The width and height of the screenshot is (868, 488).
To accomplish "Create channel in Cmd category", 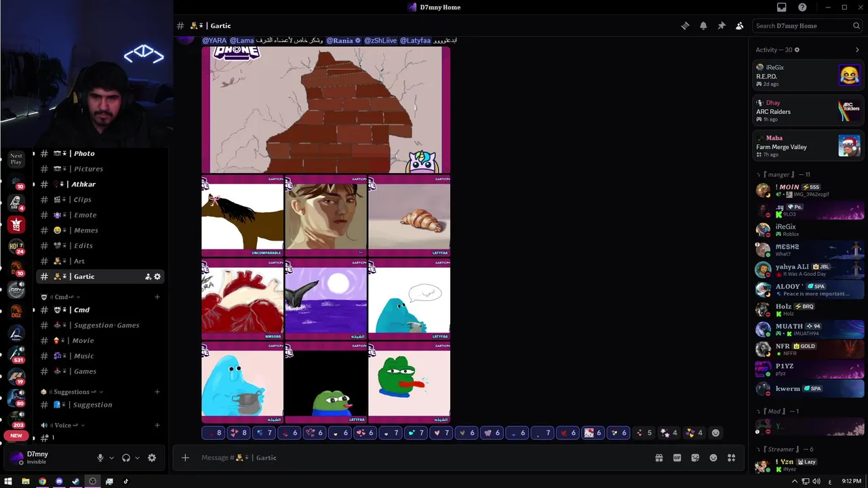I will pos(157,297).
